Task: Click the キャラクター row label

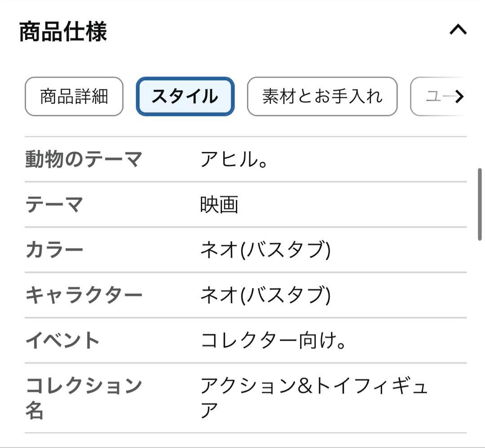Action: [84, 295]
